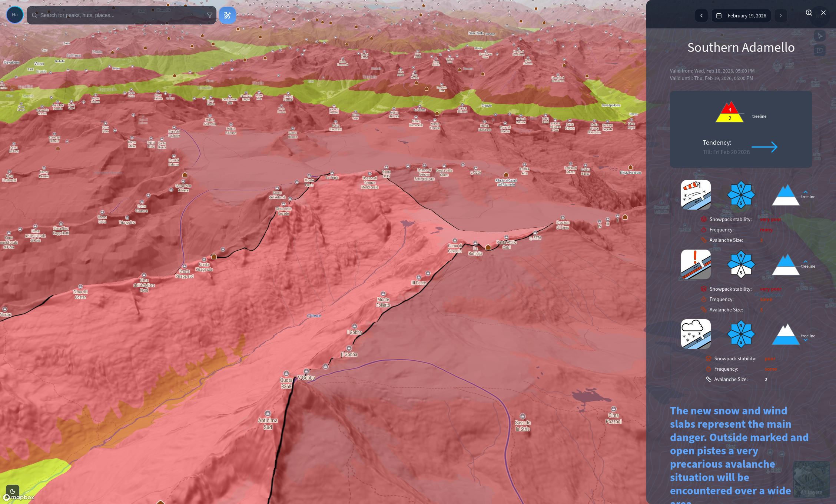The height and width of the screenshot is (504, 836).
Task: Click the Rifugio ai Caduti dell'Adamello hut marker
Action: (506, 174)
